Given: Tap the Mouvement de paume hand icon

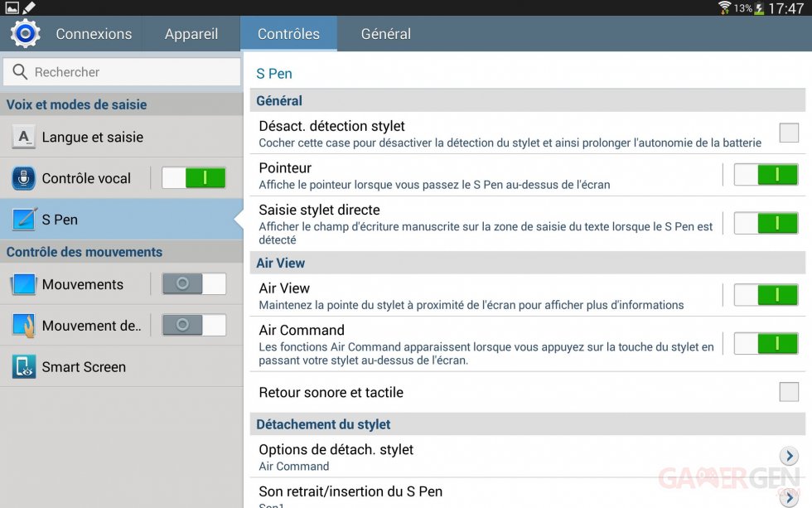Looking at the screenshot, I should coord(24,326).
